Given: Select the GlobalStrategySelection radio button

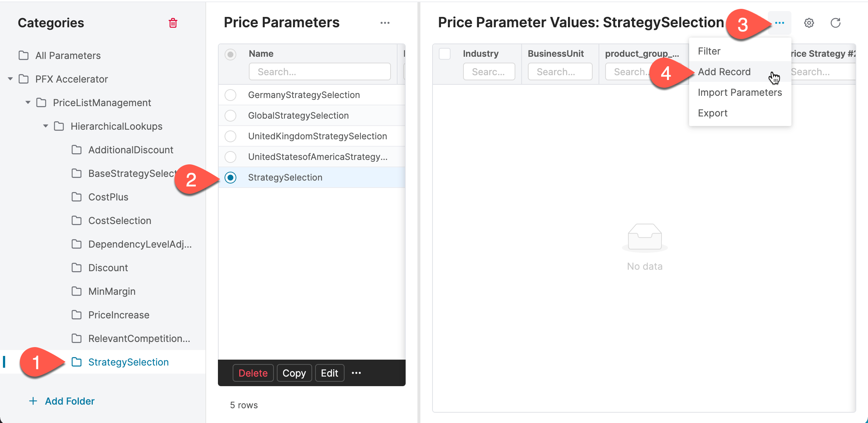Looking at the screenshot, I should tap(230, 116).
